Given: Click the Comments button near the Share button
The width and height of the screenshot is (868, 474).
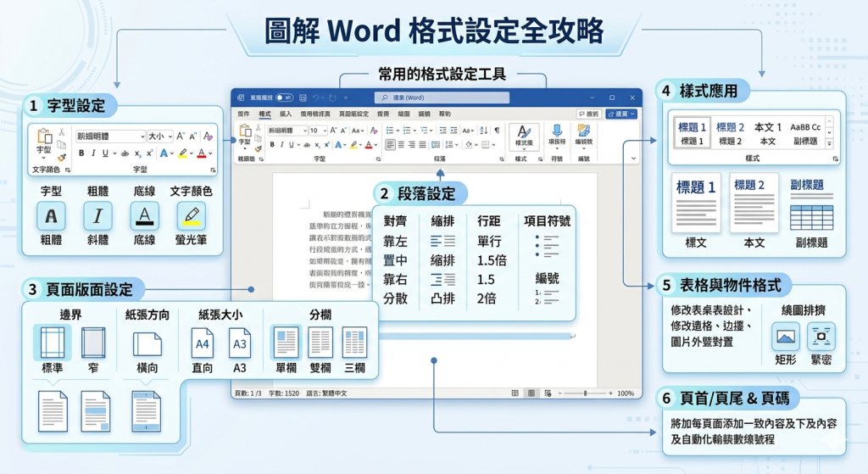Looking at the screenshot, I should tap(588, 114).
